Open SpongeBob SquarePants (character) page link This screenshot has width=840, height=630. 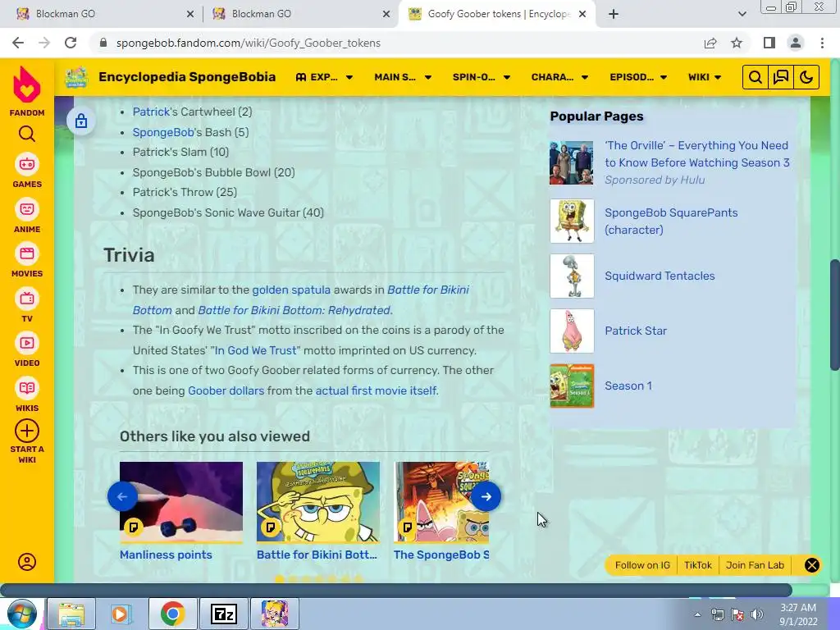[671, 221]
